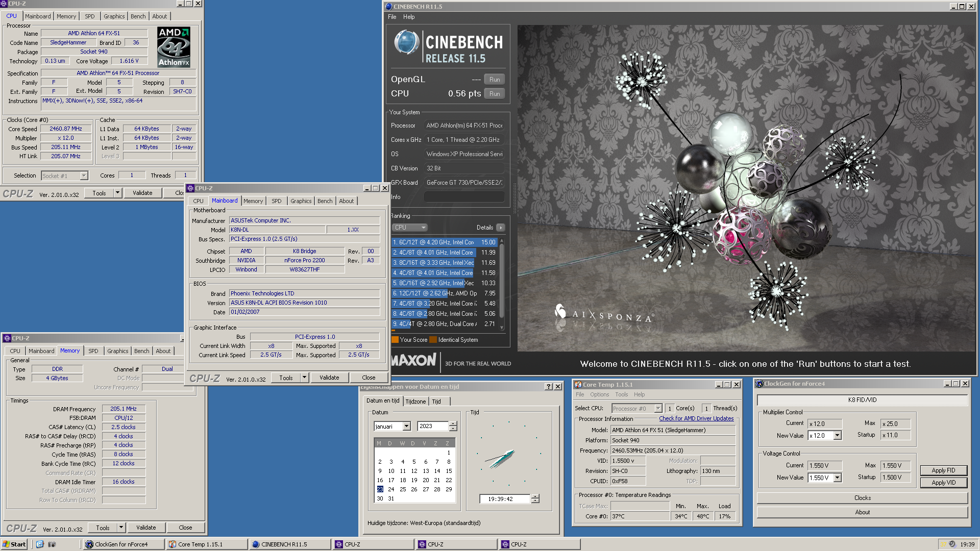This screenshot has height=551, width=980.
Task: Open the Socket #1 Selection dropdown
Action: pyautogui.click(x=84, y=176)
